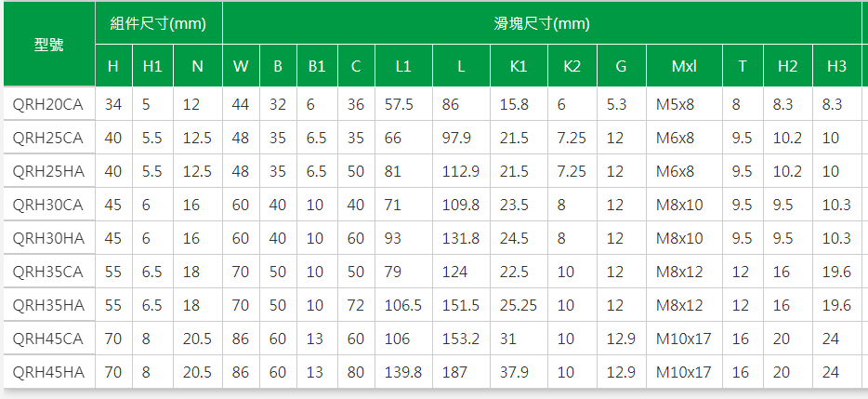The height and width of the screenshot is (399, 868).
Task: Select the L1 column header
Action: [404, 66]
